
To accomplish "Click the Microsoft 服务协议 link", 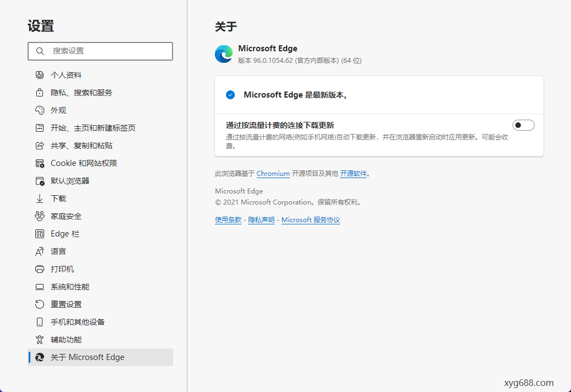I will pos(311,219).
